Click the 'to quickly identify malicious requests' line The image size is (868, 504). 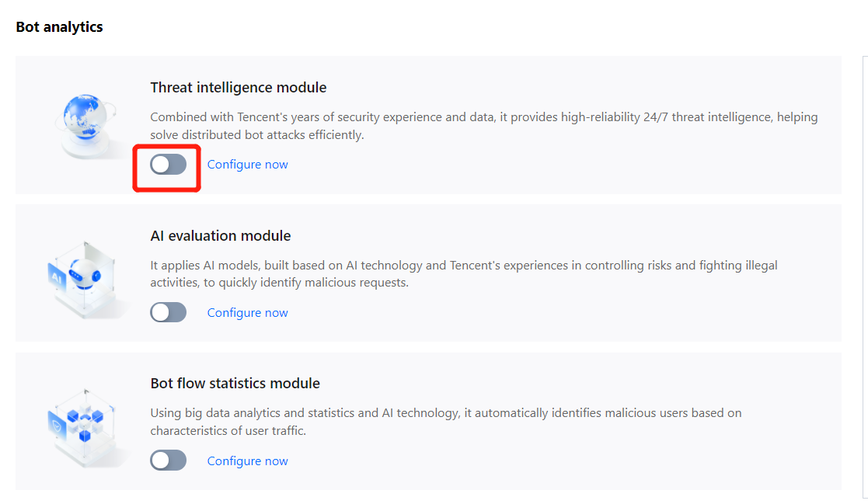279,283
